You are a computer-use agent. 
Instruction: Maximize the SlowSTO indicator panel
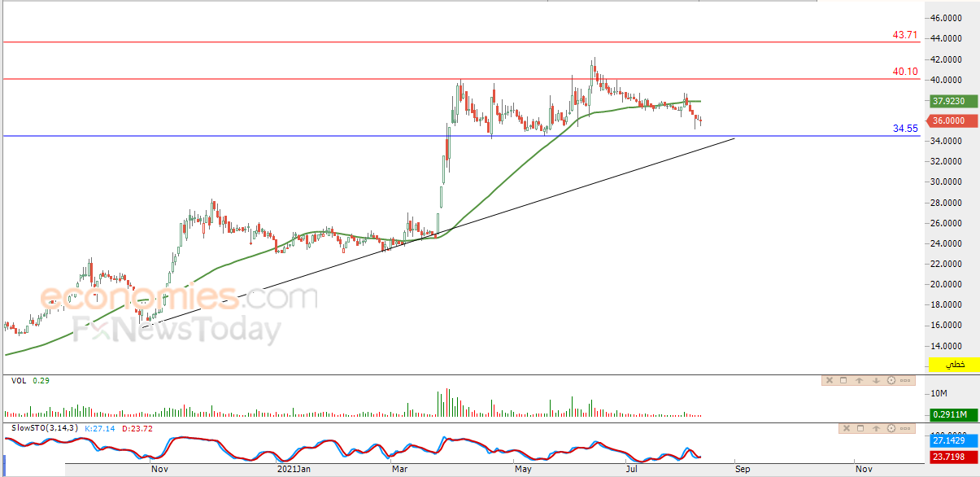coord(861,428)
